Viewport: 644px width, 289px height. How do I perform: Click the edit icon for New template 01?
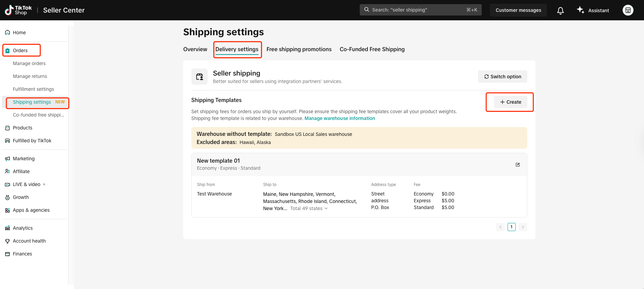tap(517, 165)
